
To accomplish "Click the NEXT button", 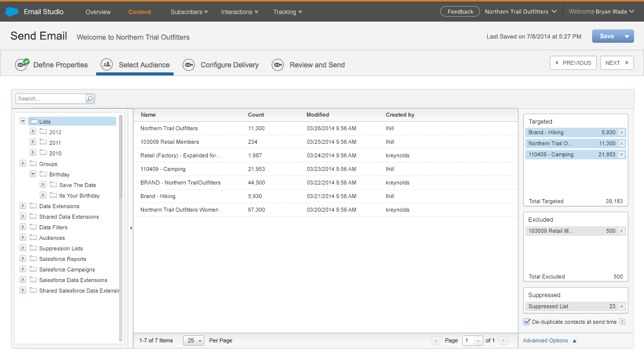I will (617, 63).
